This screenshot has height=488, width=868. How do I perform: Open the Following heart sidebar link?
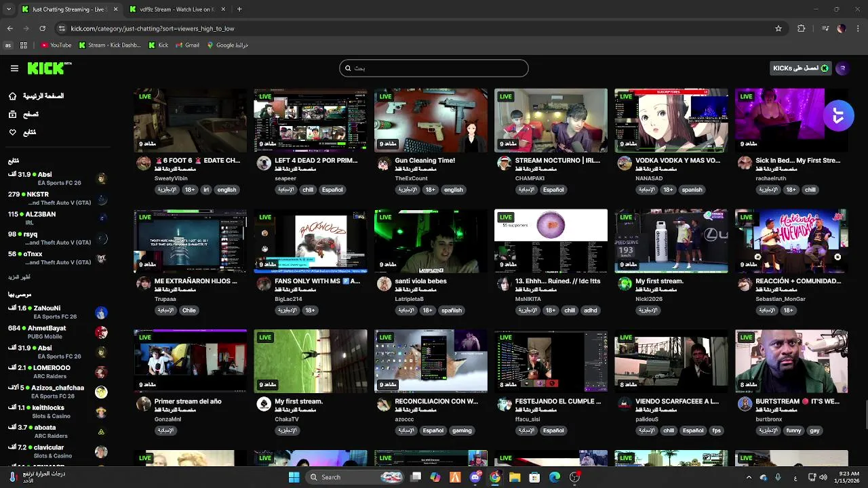click(x=22, y=132)
